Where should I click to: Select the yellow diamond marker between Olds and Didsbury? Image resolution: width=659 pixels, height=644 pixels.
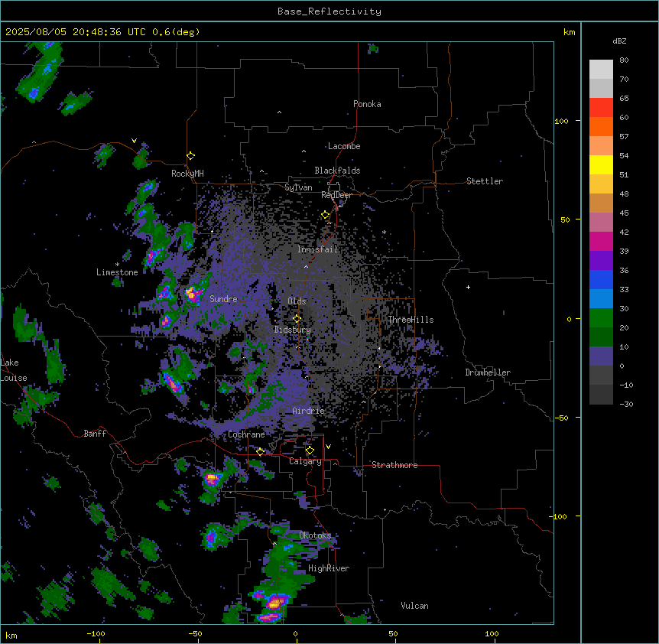tap(297, 319)
